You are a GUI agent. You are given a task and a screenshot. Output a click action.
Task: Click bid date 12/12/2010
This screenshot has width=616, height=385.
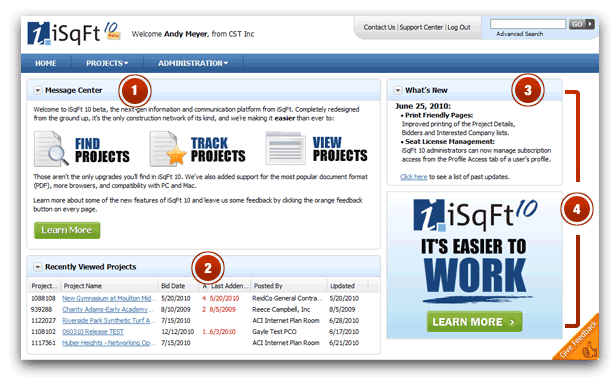coord(178,332)
